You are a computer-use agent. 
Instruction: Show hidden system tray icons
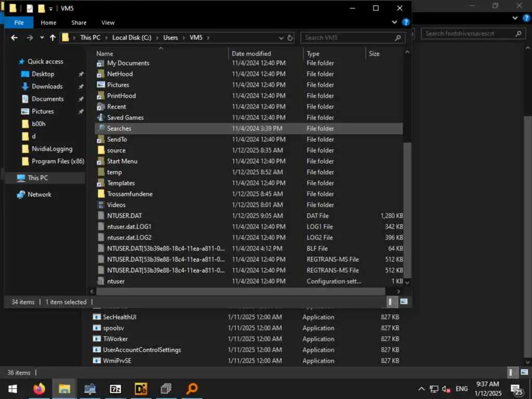tap(421, 389)
